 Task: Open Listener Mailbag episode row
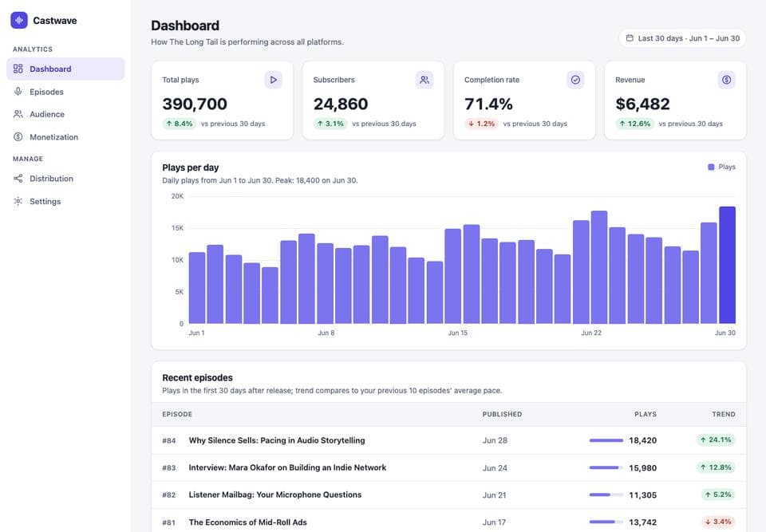point(448,495)
